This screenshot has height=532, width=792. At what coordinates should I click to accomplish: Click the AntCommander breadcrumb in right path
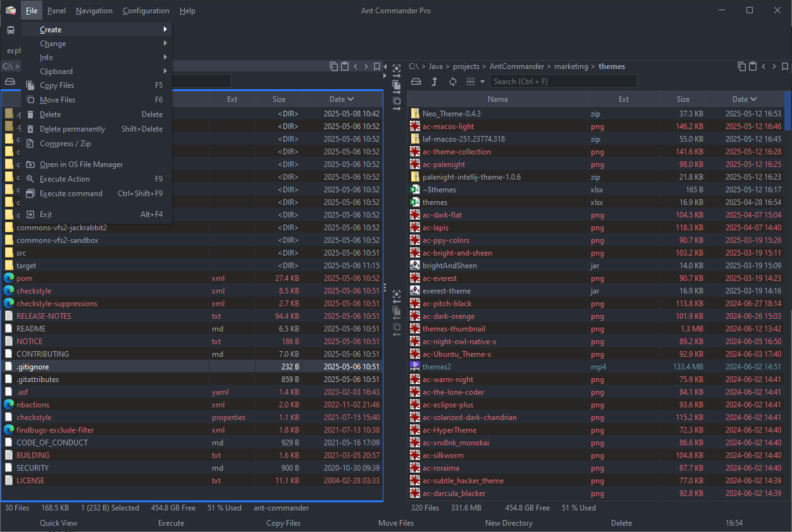pos(517,66)
